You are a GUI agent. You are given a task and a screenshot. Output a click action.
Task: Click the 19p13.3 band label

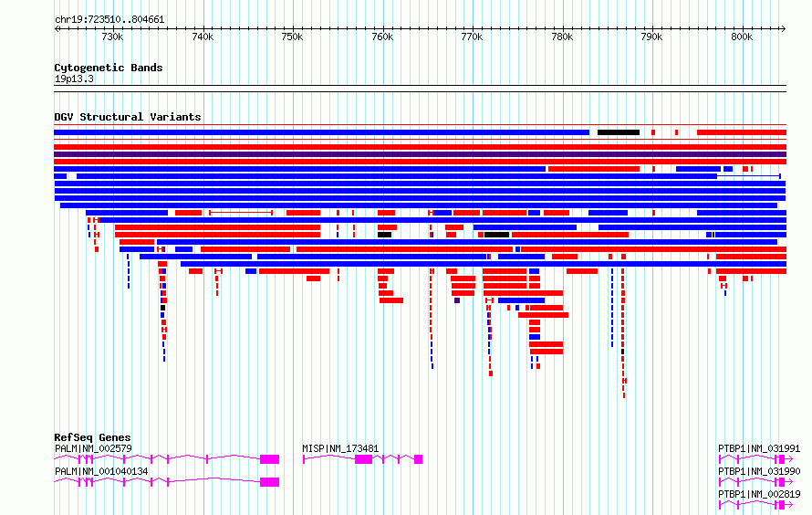[74, 79]
